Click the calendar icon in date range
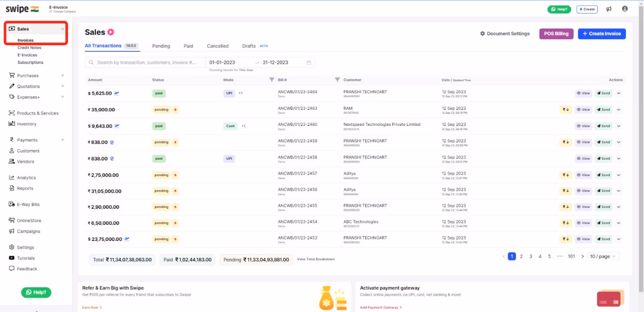The width and height of the screenshot is (644, 312). pyautogui.click(x=309, y=63)
